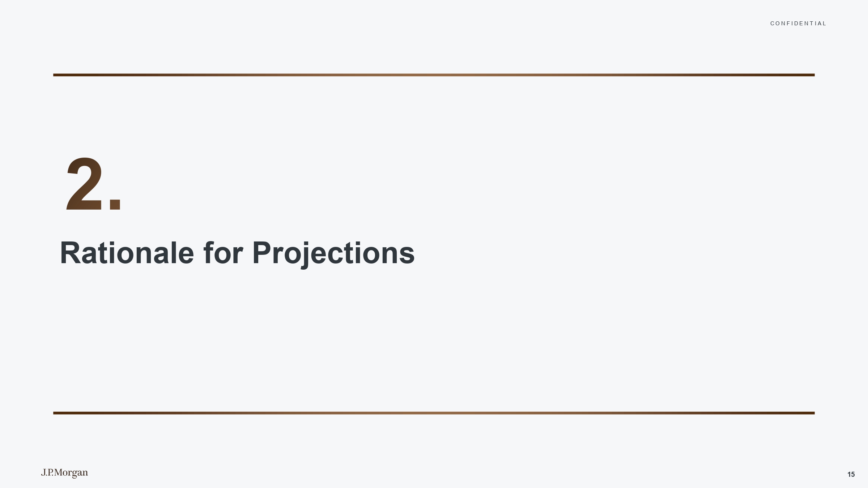Click the word Projections in the heading
868x488 pixels.
(x=333, y=253)
